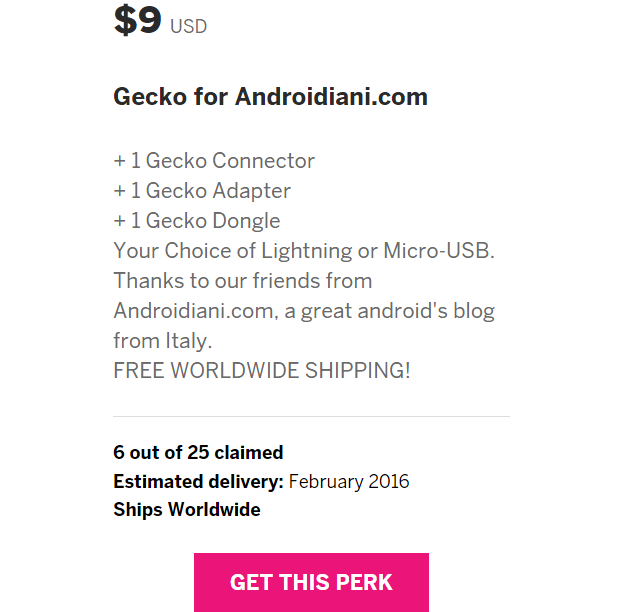This screenshot has width=620, height=612.
Task: Click the 'a great android's blog' phrase
Action: tap(389, 311)
